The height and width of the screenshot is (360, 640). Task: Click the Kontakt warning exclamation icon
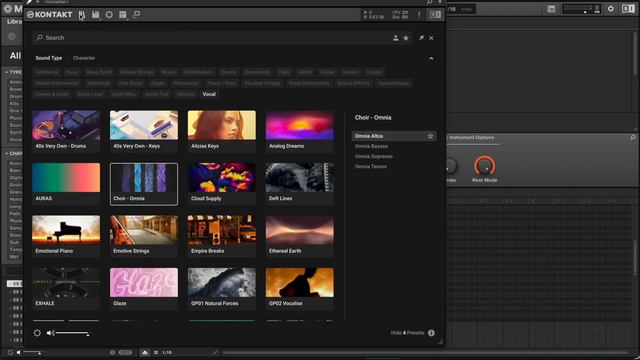tap(419, 15)
